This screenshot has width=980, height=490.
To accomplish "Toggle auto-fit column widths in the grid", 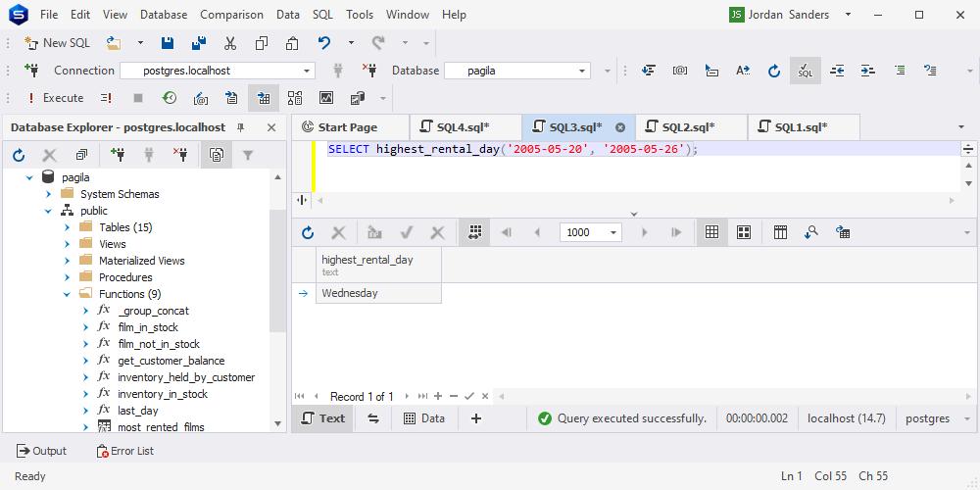I will pos(474,233).
